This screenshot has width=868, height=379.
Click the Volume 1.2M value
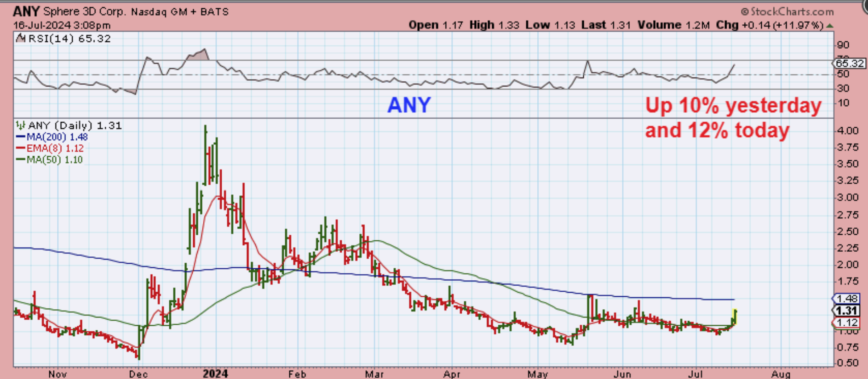pyautogui.click(x=673, y=25)
